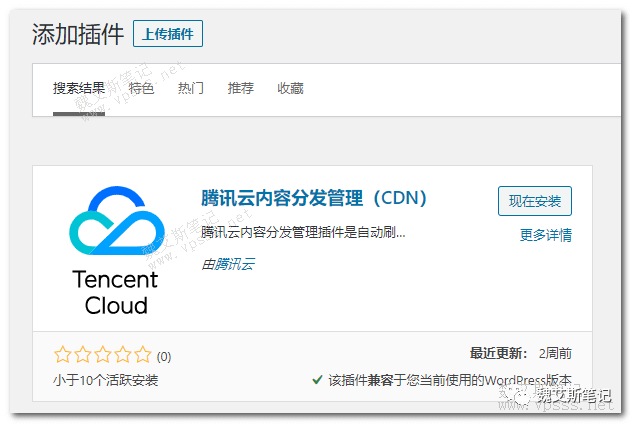The width and height of the screenshot is (632, 424).
Task: Open the 特色 tab
Action: 141,88
